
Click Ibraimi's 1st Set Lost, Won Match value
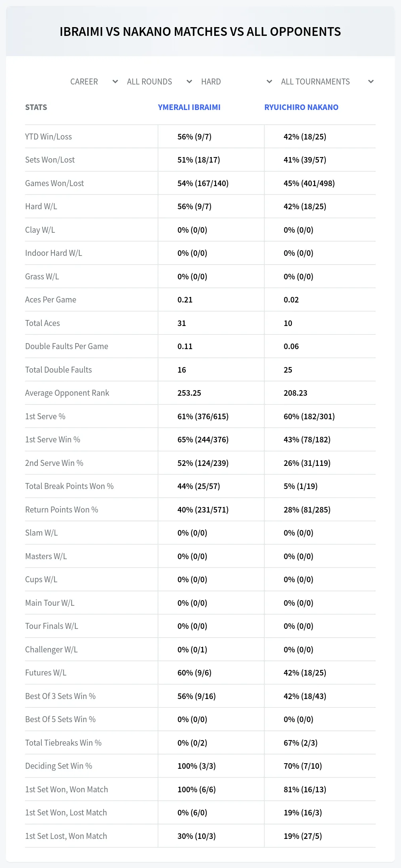click(x=197, y=836)
